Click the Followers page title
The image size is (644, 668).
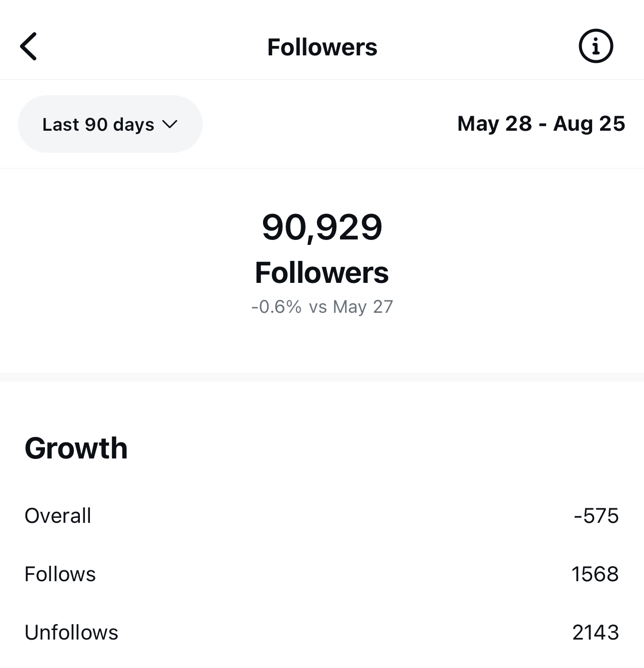tap(322, 47)
